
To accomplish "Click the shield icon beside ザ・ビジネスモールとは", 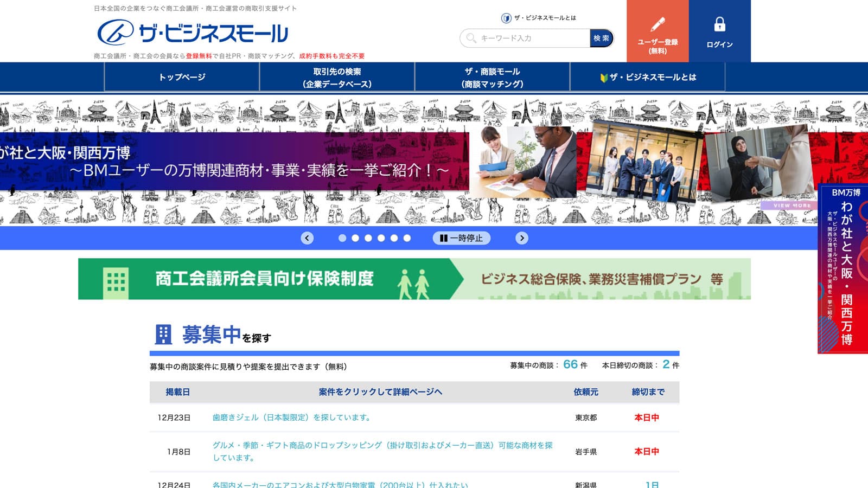I will [505, 18].
